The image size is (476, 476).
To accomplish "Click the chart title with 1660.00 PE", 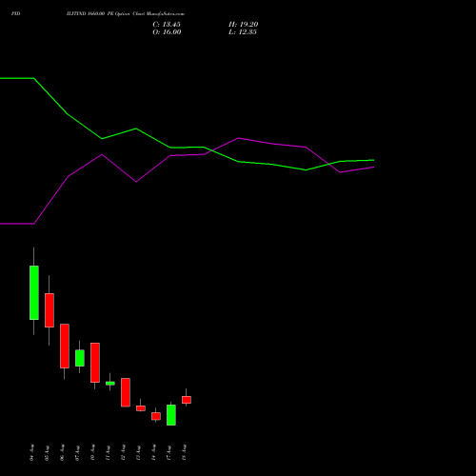I will click(126, 14).
